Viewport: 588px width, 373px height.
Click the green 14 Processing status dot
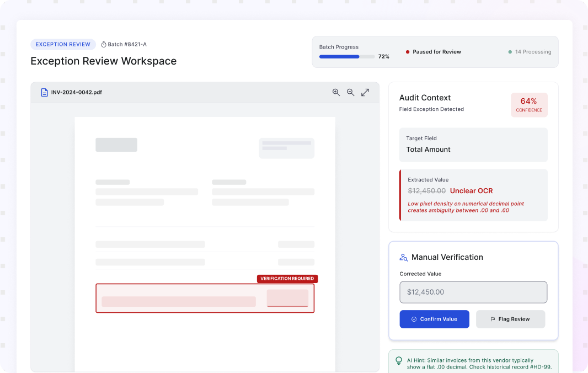pos(510,52)
